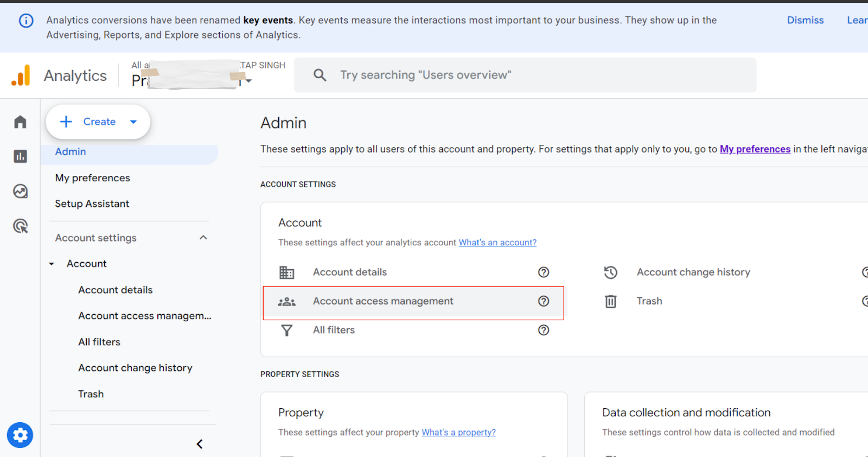
Task: Click the Account change history clock icon
Action: coord(610,272)
